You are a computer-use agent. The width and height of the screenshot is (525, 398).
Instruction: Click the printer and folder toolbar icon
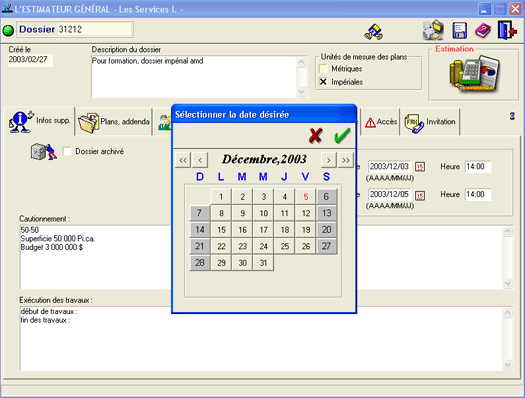433,30
